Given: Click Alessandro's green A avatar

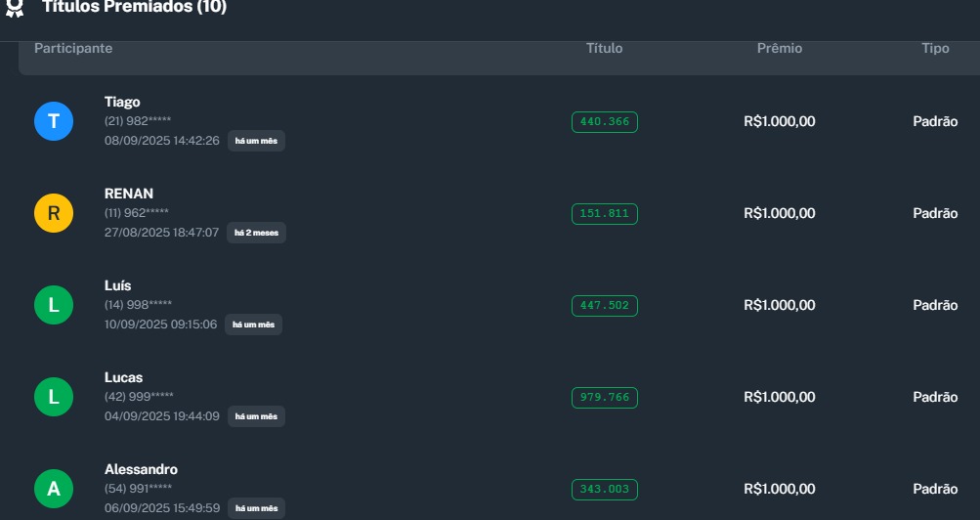Looking at the screenshot, I should (x=54, y=489).
